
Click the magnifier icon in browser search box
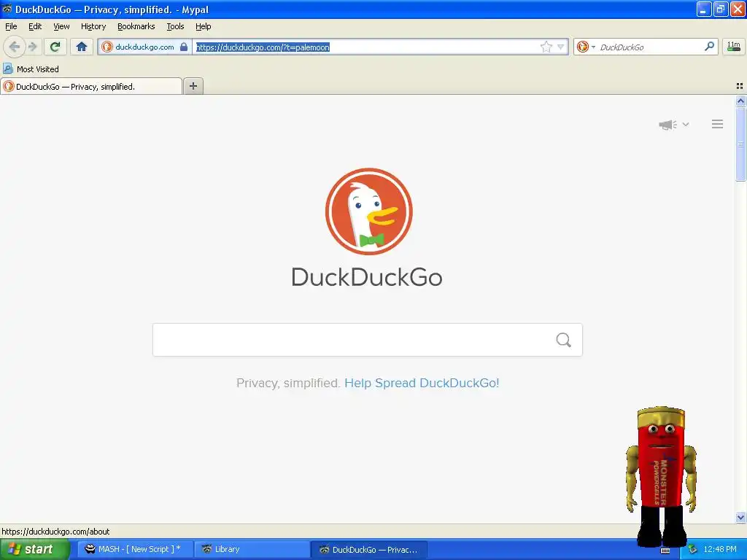pos(709,47)
